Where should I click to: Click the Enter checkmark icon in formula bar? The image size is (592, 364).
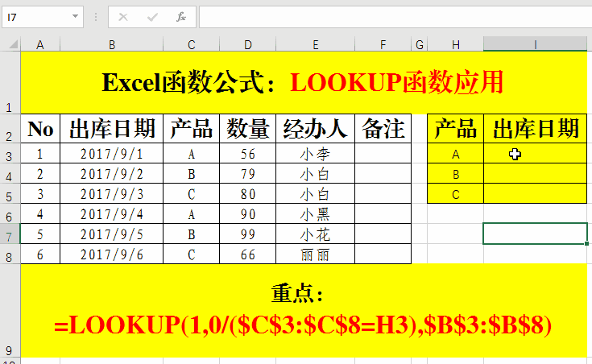(152, 17)
